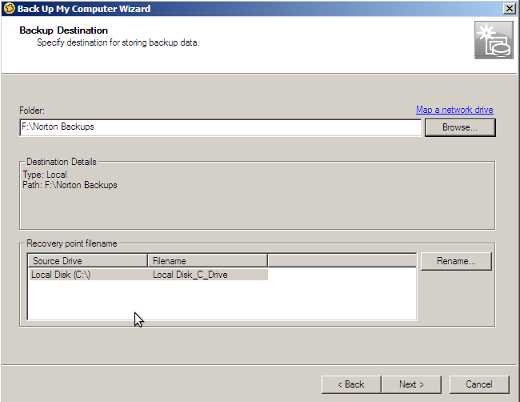This screenshot has height=402, width=520.
Task: Click the Type: Local detail text
Action: (x=45, y=175)
